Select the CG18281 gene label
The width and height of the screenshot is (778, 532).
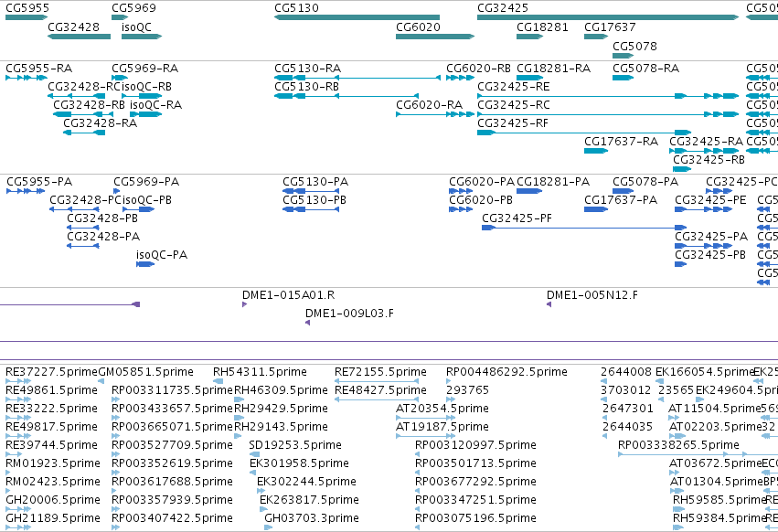(542, 27)
